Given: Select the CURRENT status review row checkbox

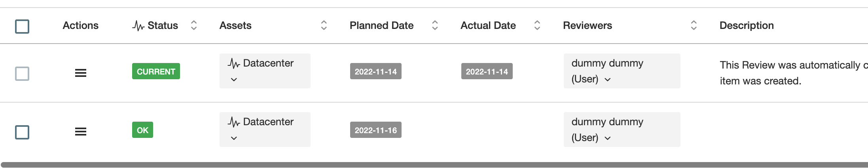Looking at the screenshot, I should coord(22,73).
